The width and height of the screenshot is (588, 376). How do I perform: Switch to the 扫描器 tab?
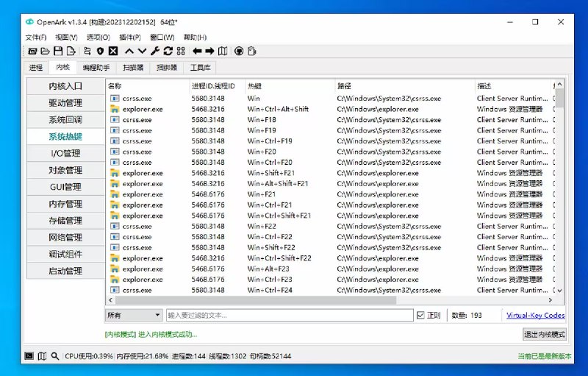(x=133, y=68)
